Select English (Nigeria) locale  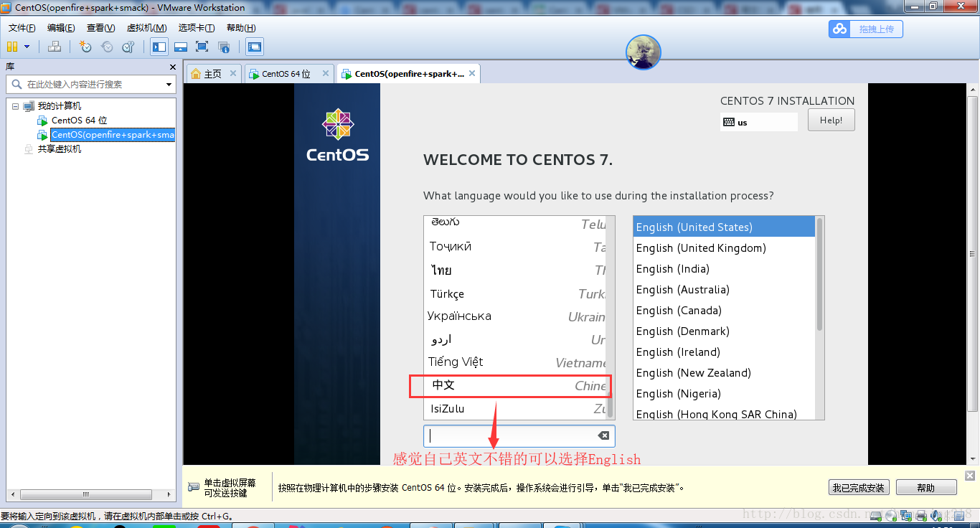724,393
